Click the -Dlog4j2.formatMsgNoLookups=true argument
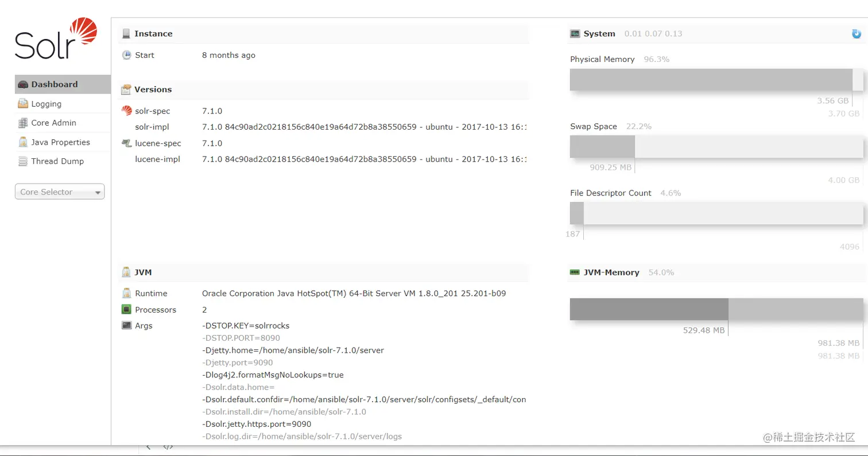The height and width of the screenshot is (456, 868). coord(273,375)
